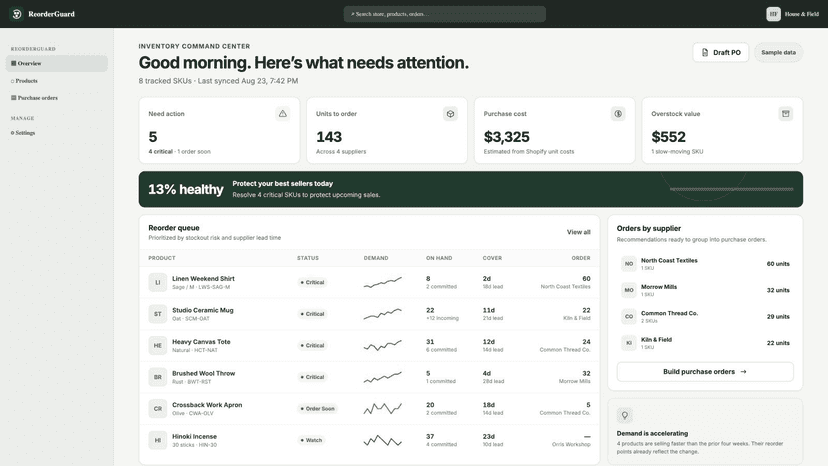Open Overview in the sidebar
Image resolution: width=828 pixels, height=466 pixels.
point(57,63)
